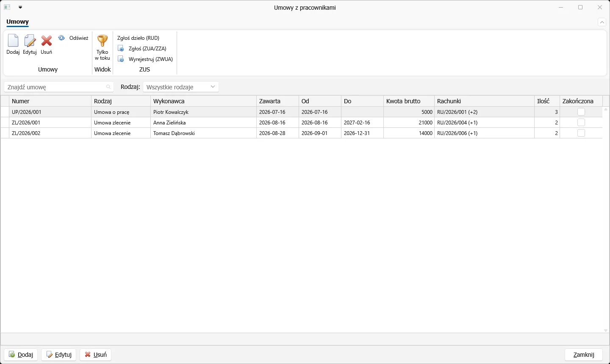The width and height of the screenshot is (610, 364).
Task: Sort by Kwota brutto column header
Action: 409,101
